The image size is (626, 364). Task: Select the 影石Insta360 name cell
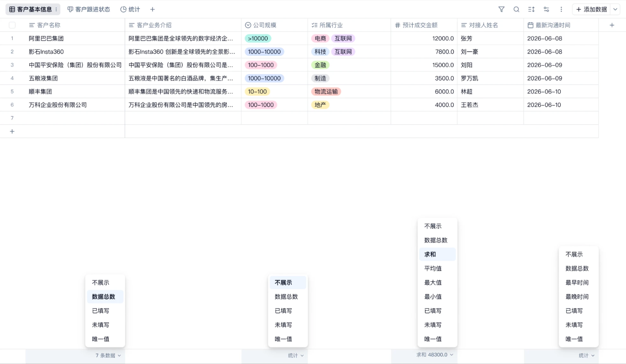[x=75, y=52]
